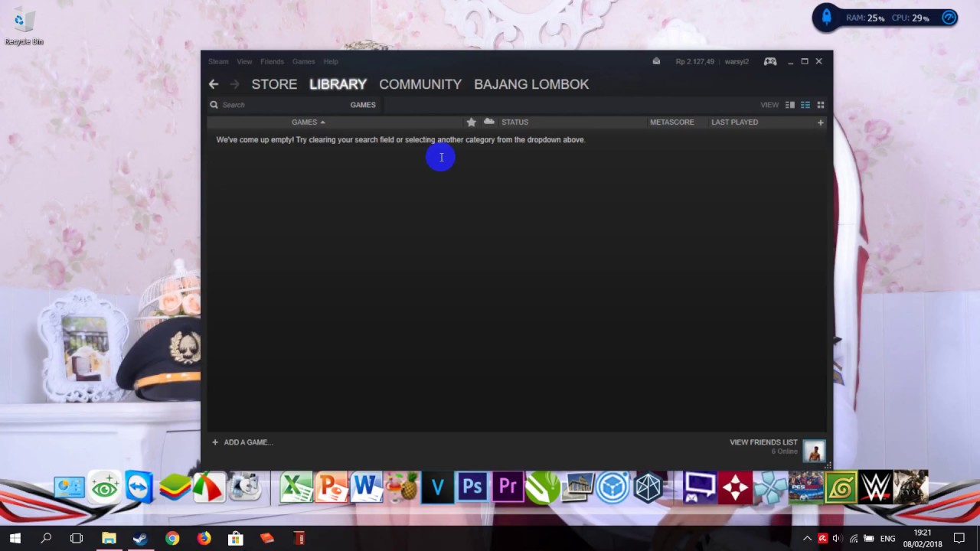Launch PPSSPP emulator from the dock
The width and height of the screenshot is (980, 551).
point(771,487)
